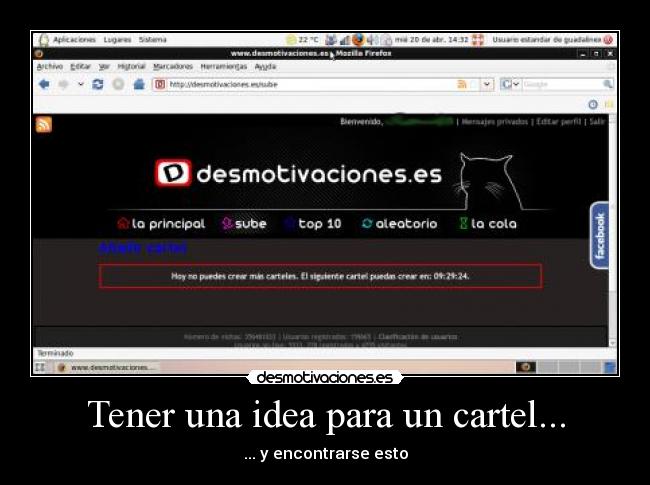Viewport: 650px width, 485px height.
Task: Open the Herramientas menu
Action: (223, 66)
